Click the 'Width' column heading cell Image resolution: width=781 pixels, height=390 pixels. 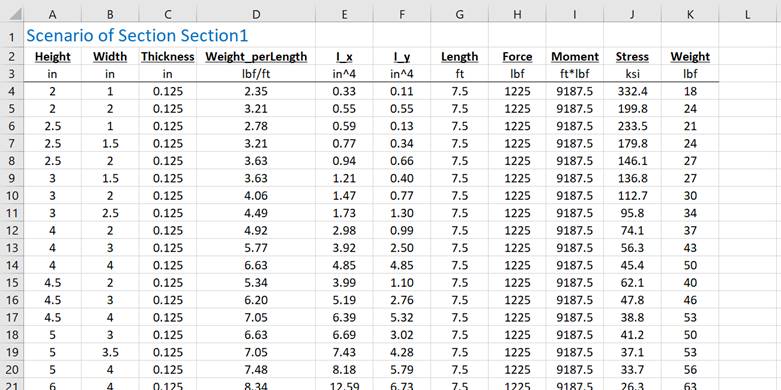[110, 57]
